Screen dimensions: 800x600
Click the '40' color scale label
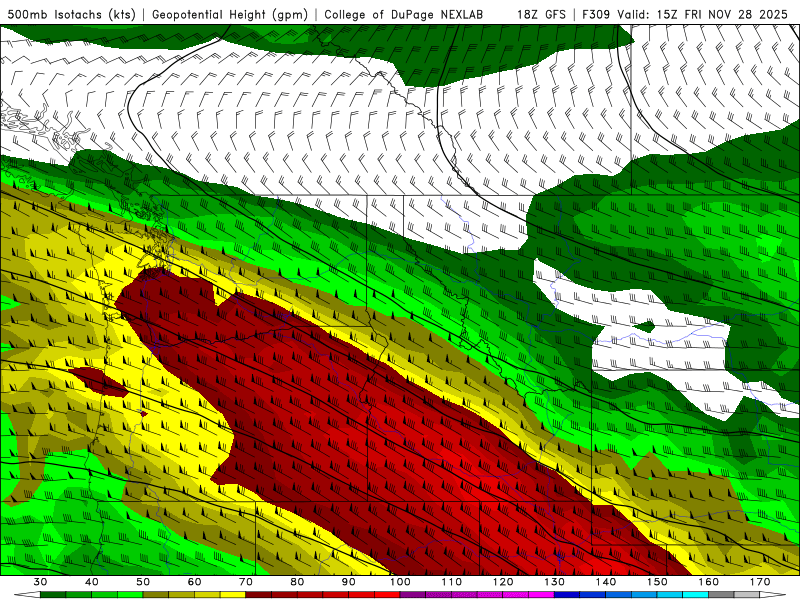(x=91, y=582)
